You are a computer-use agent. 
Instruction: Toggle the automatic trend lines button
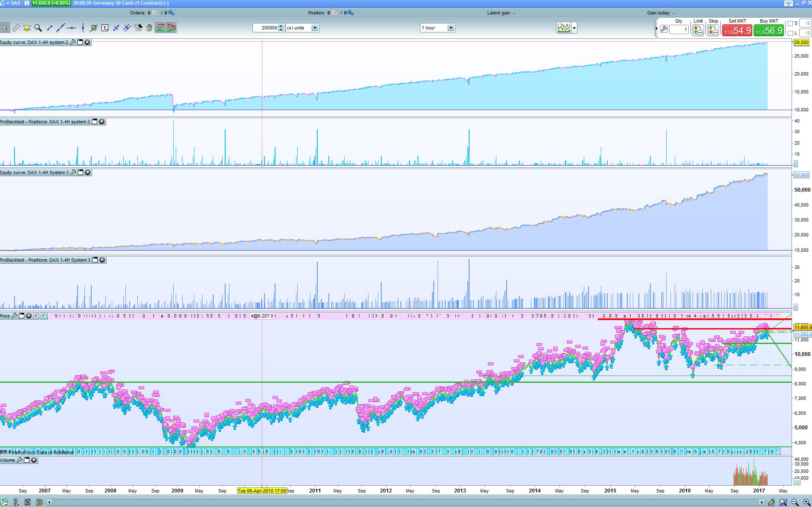point(160,28)
